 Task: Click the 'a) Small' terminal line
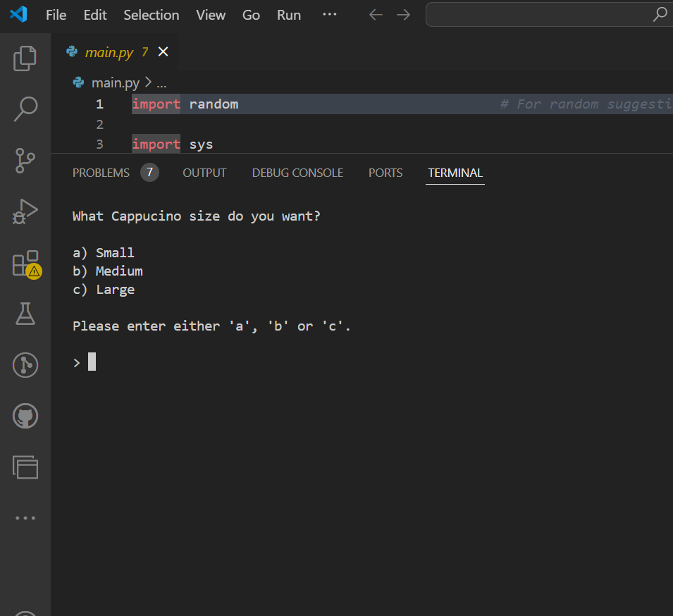pos(104,253)
